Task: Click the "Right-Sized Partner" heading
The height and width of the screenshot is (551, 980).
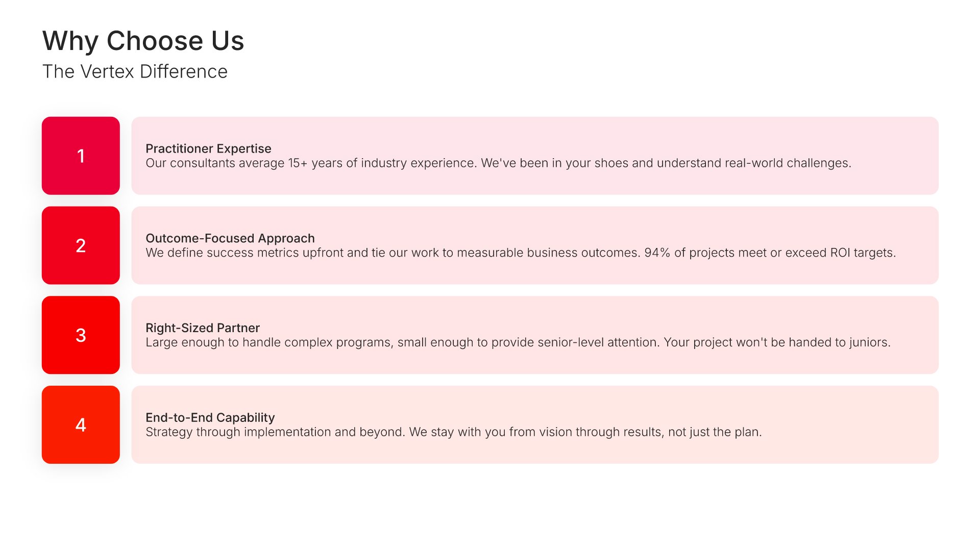Action: tap(202, 328)
